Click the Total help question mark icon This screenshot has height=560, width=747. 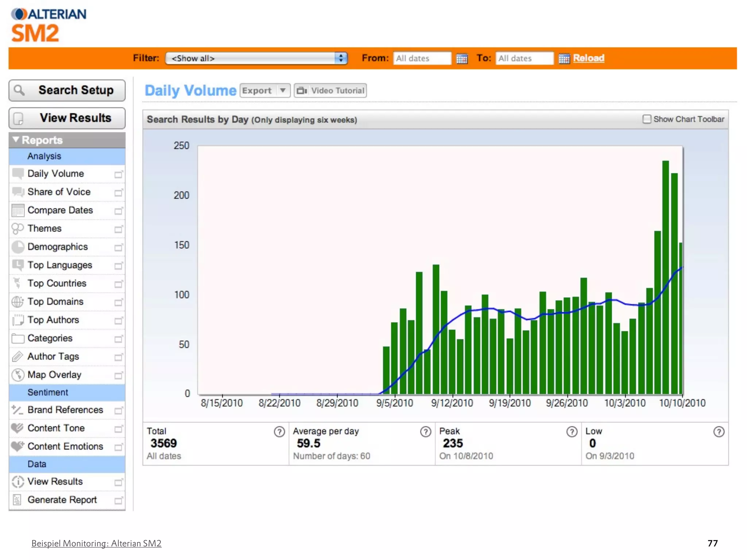tap(279, 432)
